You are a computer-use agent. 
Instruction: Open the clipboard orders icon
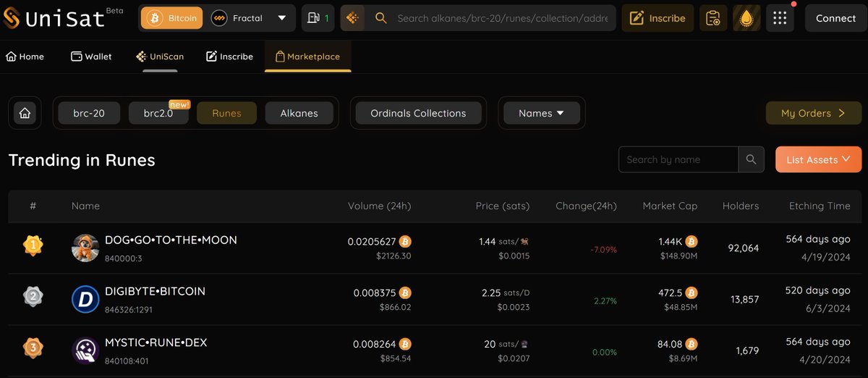pos(713,18)
